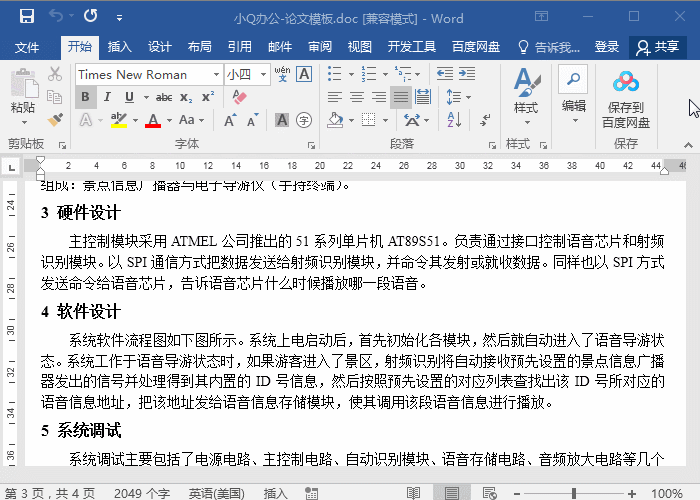Expand the Times New Roman font dropdown
The image size is (700, 500).
216,74
